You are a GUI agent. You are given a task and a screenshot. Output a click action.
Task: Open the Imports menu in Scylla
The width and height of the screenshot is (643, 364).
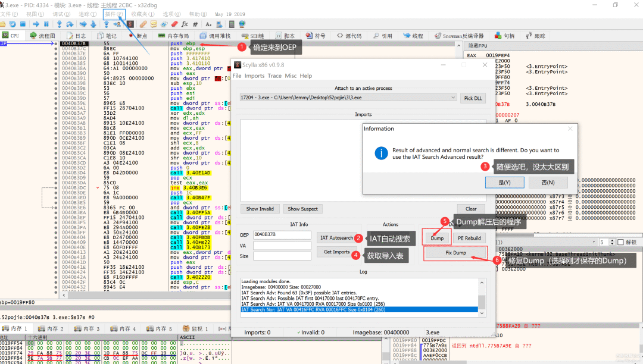click(x=254, y=76)
